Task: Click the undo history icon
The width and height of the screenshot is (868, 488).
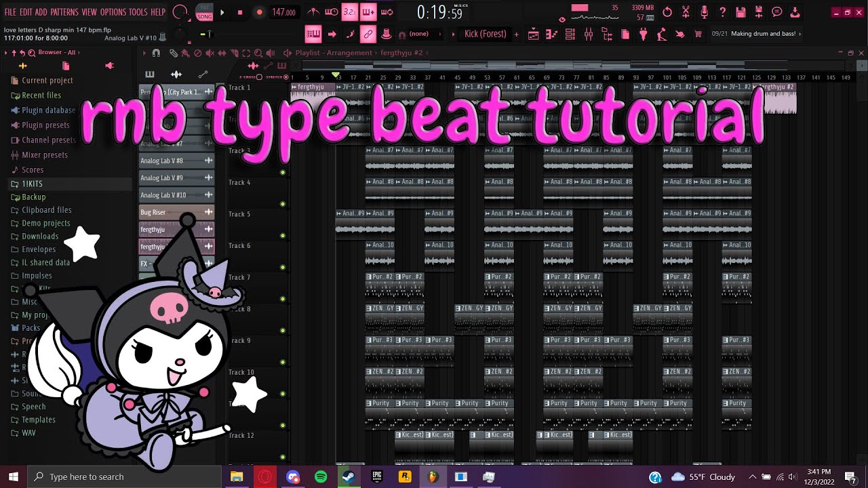Action: pyautogui.click(x=667, y=12)
